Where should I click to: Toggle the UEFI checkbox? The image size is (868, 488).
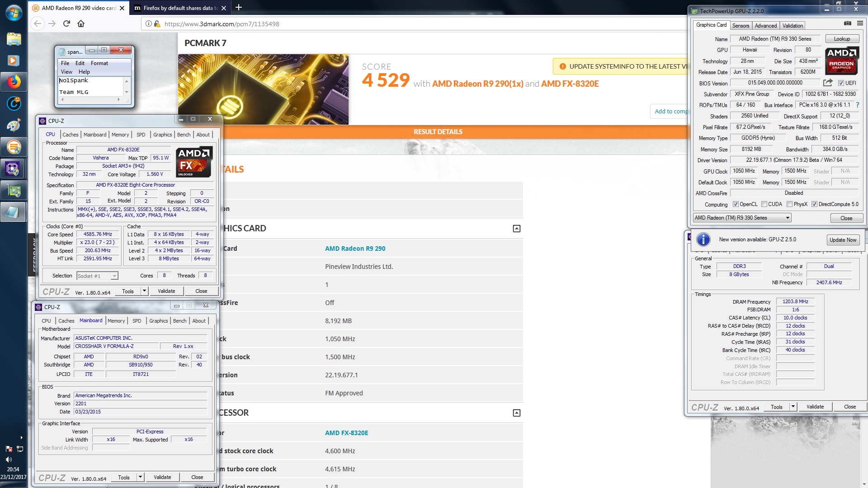[841, 83]
